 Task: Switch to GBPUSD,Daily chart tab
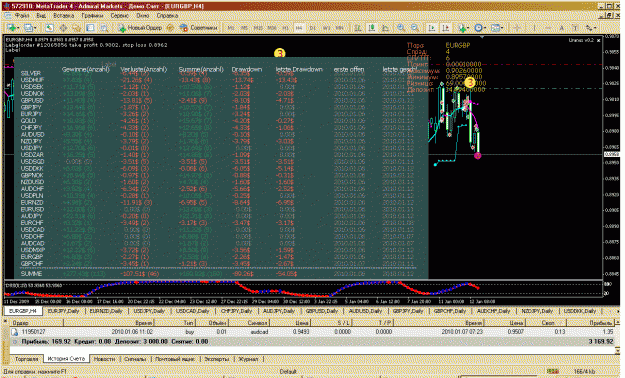(x=322, y=311)
